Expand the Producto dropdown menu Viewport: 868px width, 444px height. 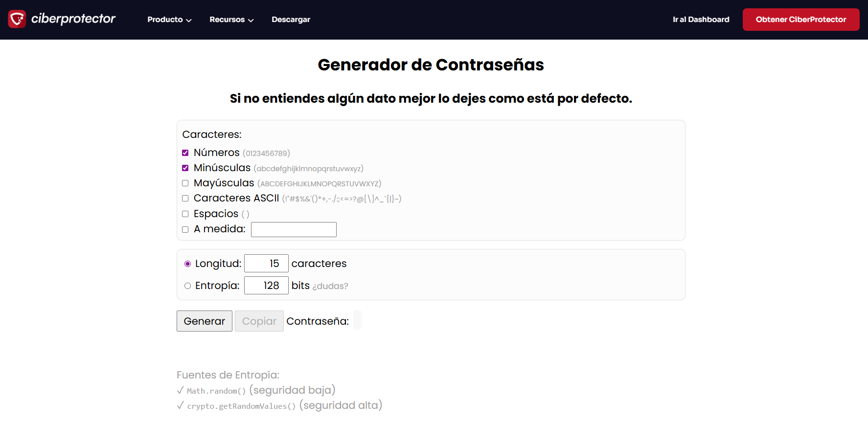169,20
